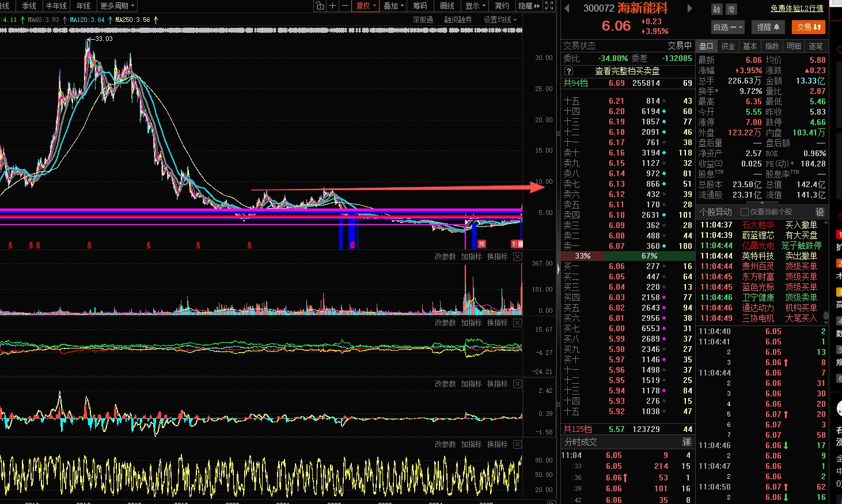Image resolution: width=842 pixels, height=504 pixels.
Task: Click 换指标 in third indicator panel
Action: click(497, 384)
